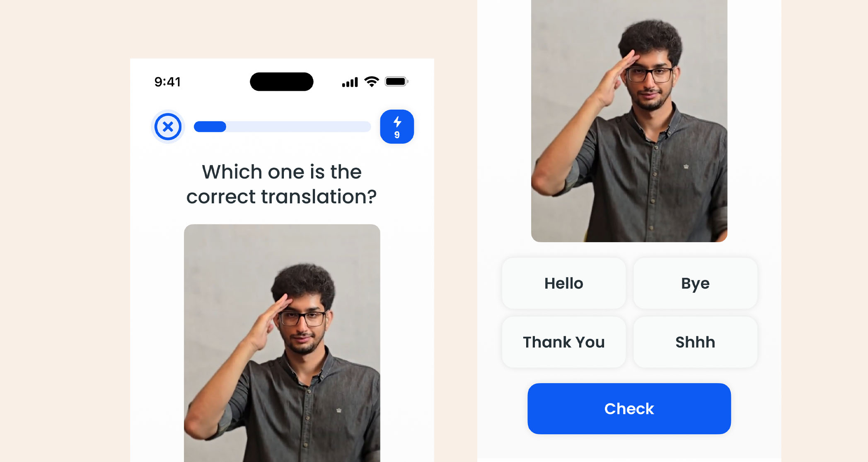
Task: Select the Bye answer option
Action: (x=695, y=283)
